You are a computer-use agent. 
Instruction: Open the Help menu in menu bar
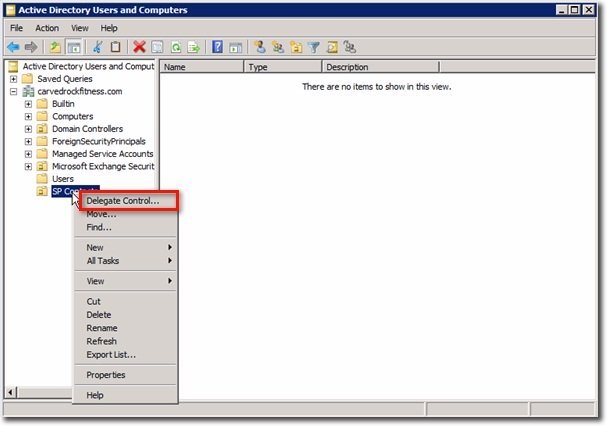[109, 28]
